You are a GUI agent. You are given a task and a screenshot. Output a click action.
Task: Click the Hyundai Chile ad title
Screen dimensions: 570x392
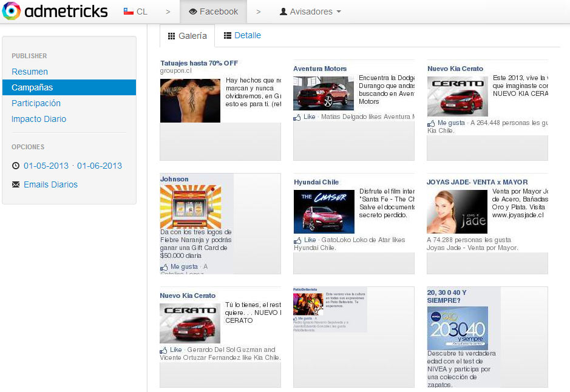316,182
